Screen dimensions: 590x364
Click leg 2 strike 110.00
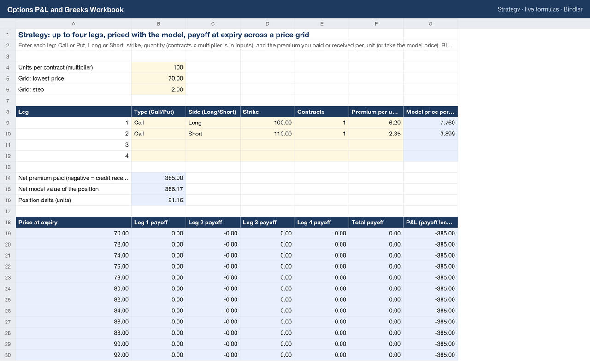[x=267, y=134]
